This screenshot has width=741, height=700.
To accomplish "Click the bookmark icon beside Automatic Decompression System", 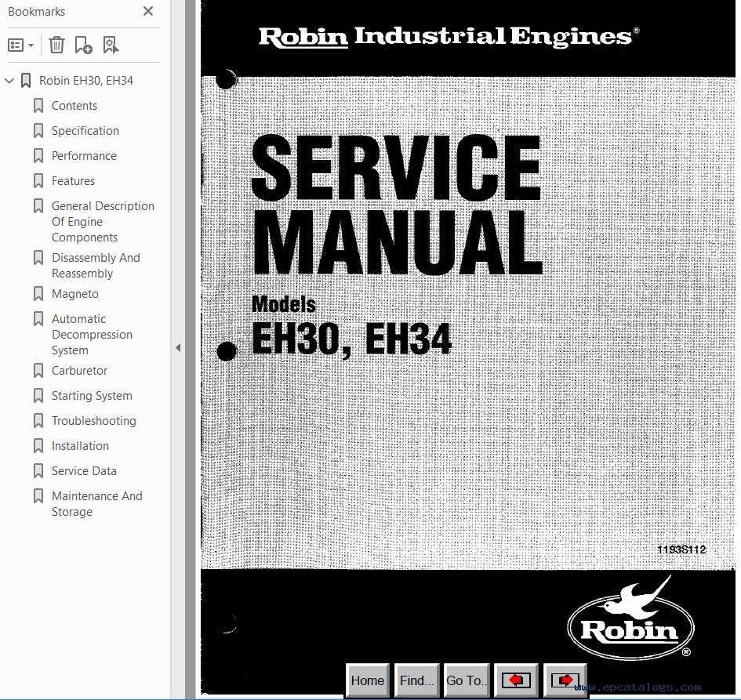I will pos(38,319).
